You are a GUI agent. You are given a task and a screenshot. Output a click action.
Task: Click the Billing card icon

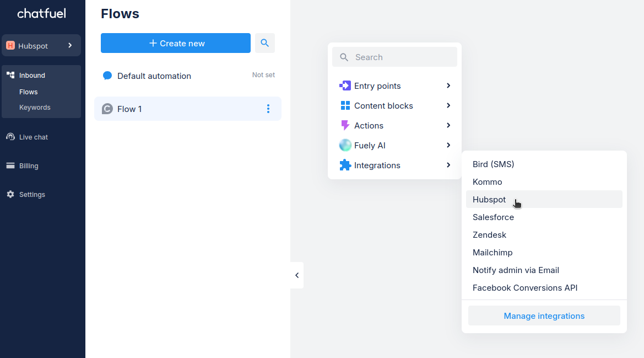(x=10, y=165)
